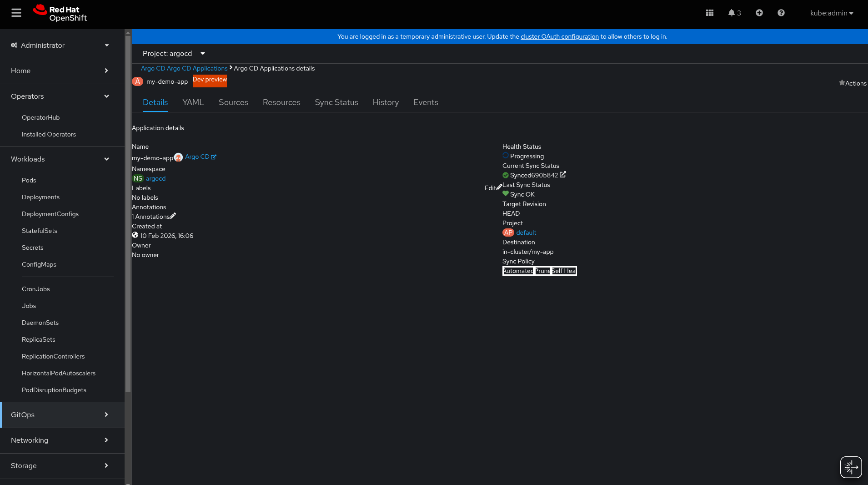Screen dimensions: 868x485
Task: Click the AP project badge
Action: tap(508, 232)
